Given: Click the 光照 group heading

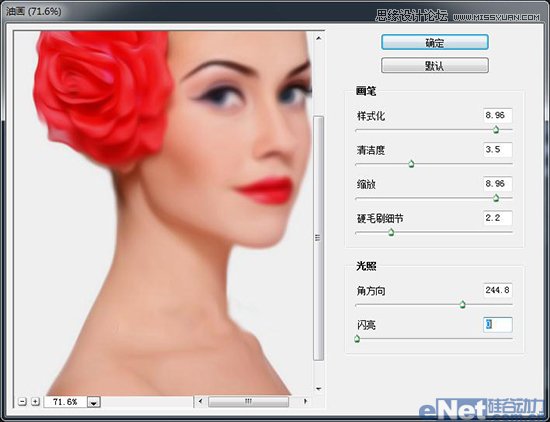Looking at the screenshot, I should [366, 266].
